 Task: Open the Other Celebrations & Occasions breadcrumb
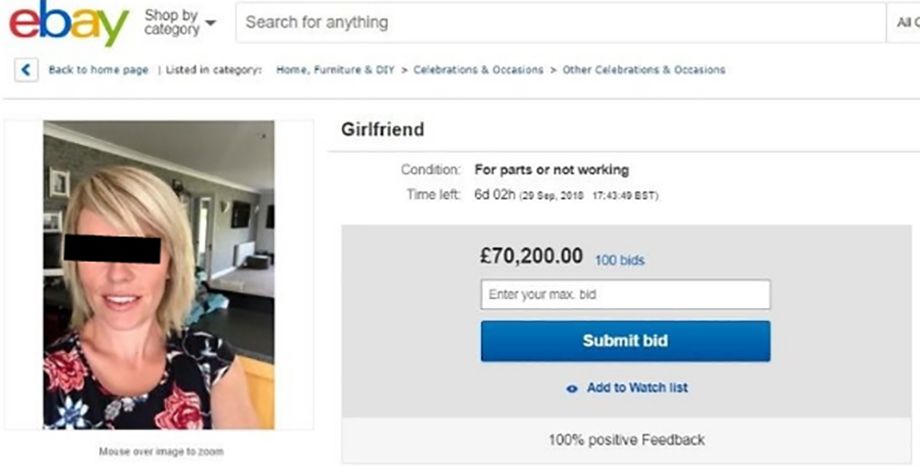(x=644, y=70)
